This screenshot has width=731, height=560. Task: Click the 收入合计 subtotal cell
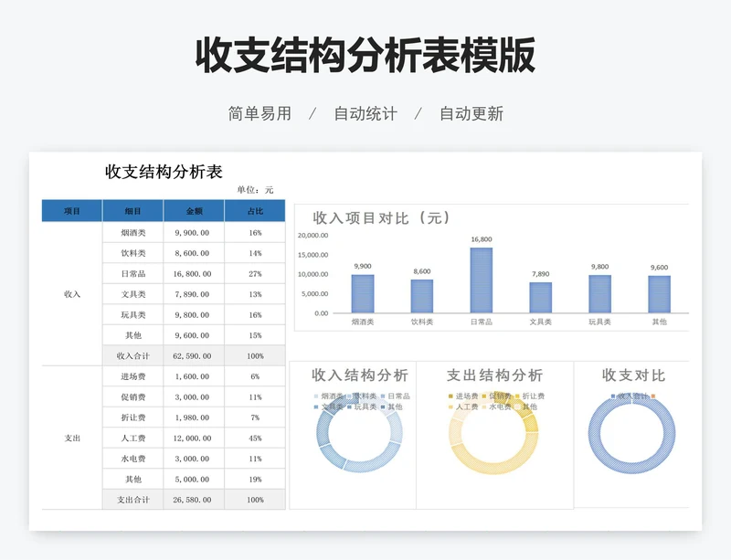tap(132, 355)
